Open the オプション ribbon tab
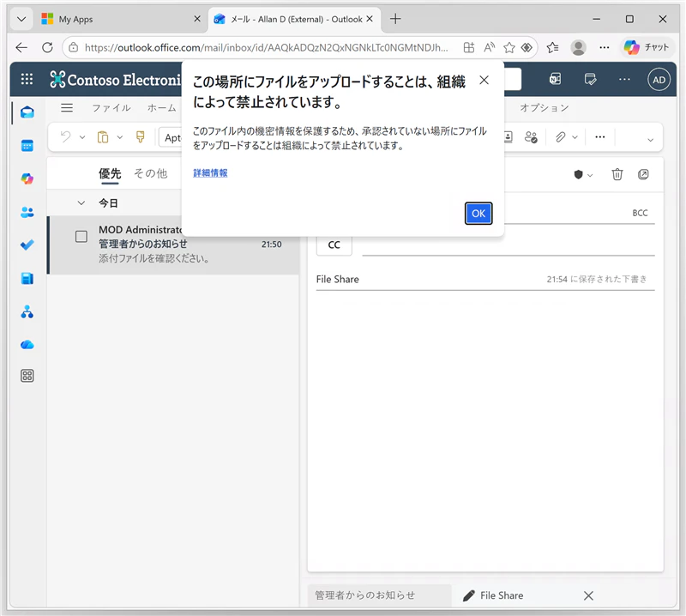686x616 pixels. tap(545, 108)
